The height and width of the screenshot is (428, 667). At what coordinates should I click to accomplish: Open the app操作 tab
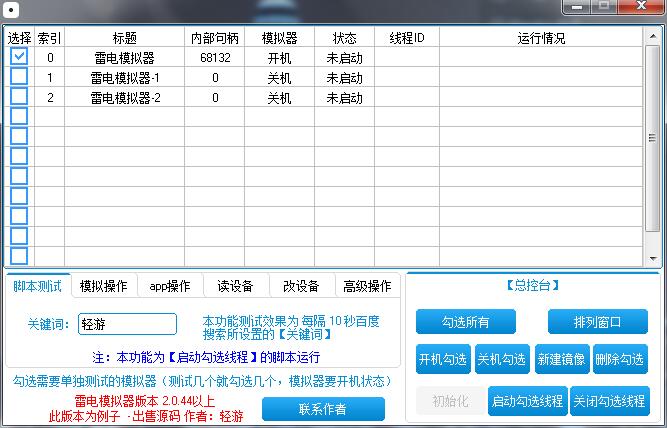pos(170,286)
